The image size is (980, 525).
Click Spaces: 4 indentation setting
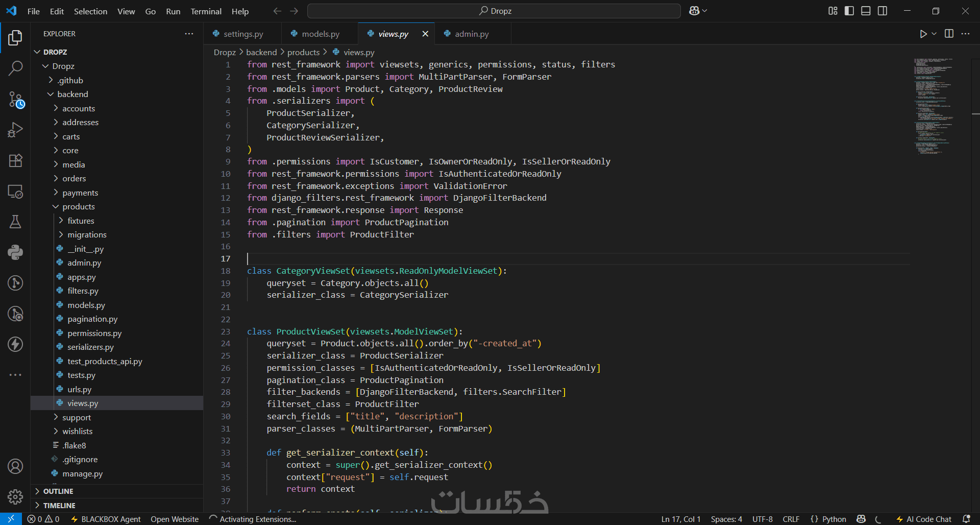[726, 519]
